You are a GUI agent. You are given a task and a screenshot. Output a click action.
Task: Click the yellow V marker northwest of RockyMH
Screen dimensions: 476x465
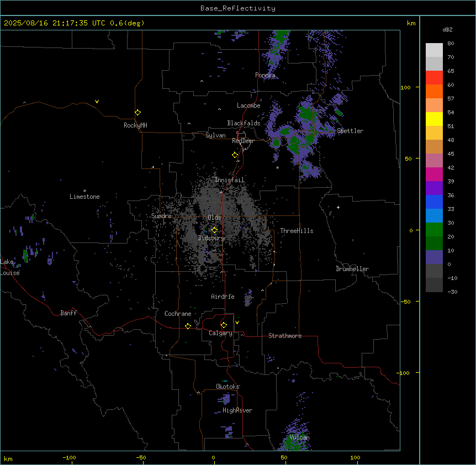coord(97,102)
